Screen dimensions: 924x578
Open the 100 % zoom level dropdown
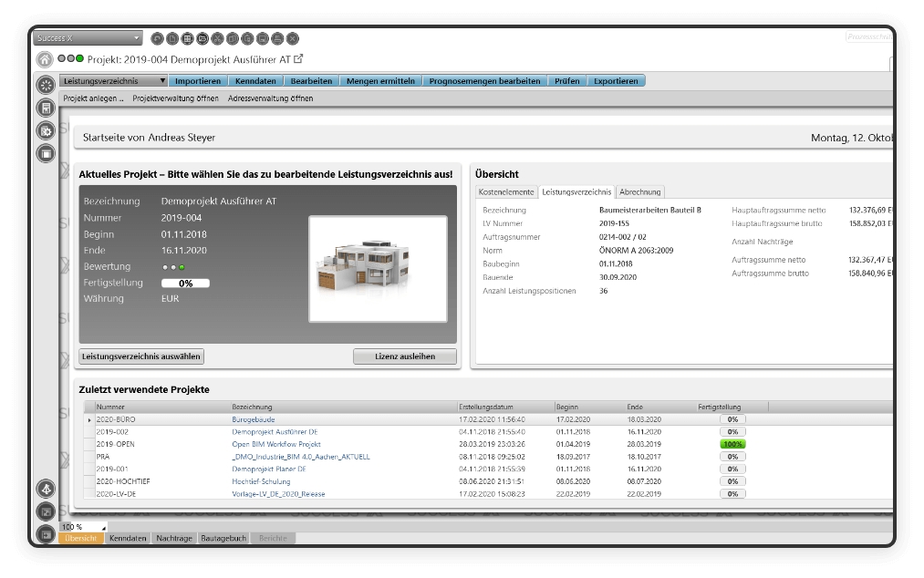84,527
